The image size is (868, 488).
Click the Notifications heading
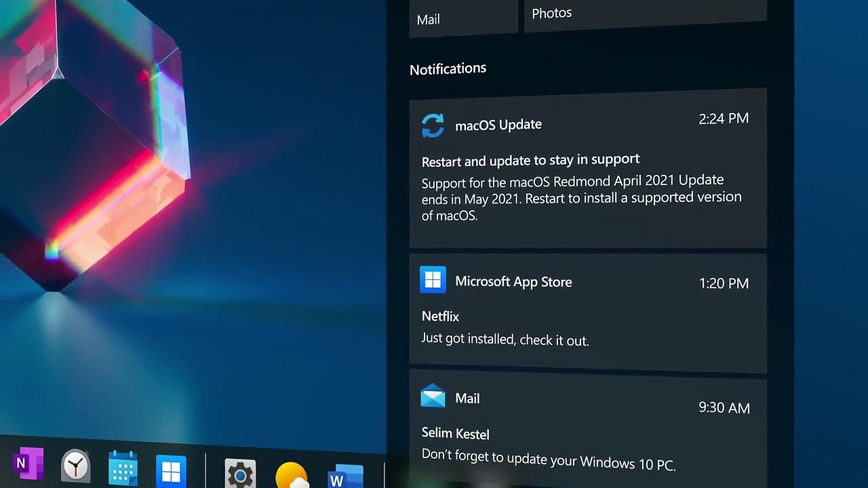click(448, 68)
